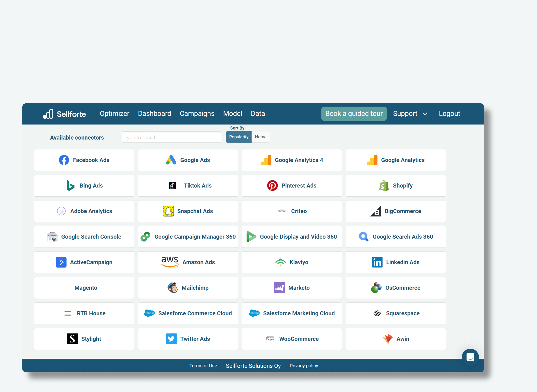Expand the Support dropdown menu

pyautogui.click(x=410, y=114)
